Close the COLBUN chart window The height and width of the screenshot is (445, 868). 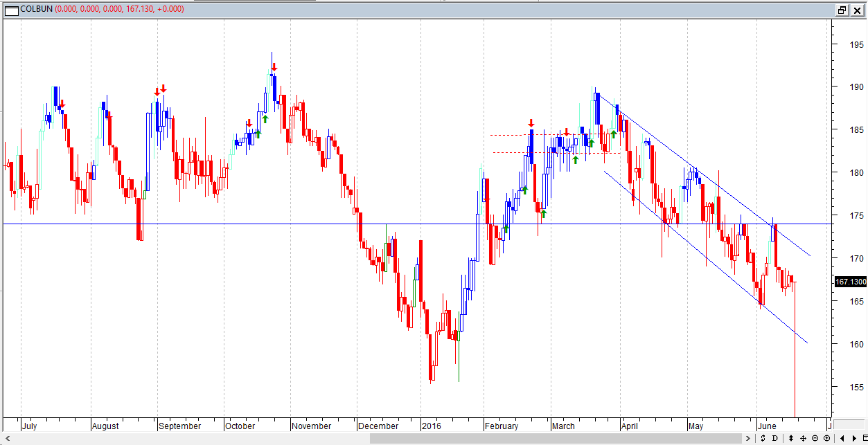click(x=857, y=10)
